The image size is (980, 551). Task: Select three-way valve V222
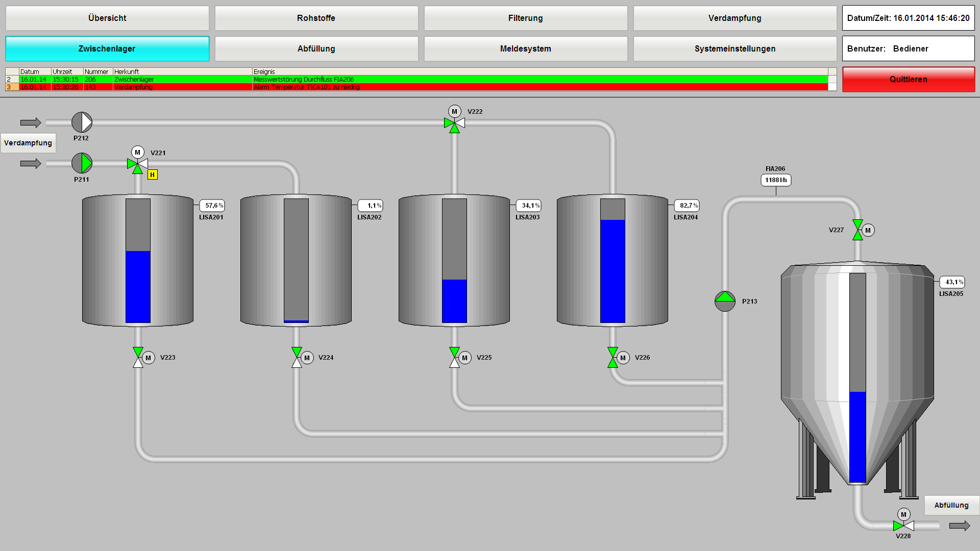pyautogui.click(x=454, y=123)
